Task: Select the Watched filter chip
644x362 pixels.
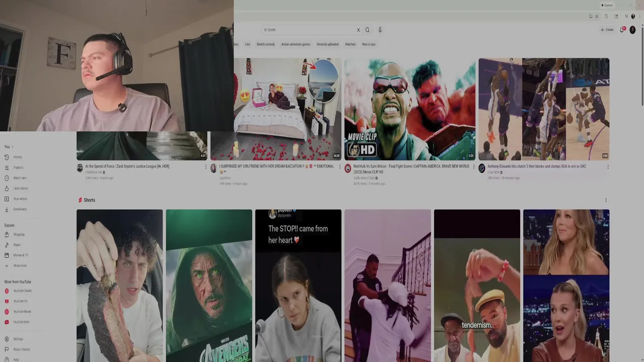Action: click(x=350, y=44)
